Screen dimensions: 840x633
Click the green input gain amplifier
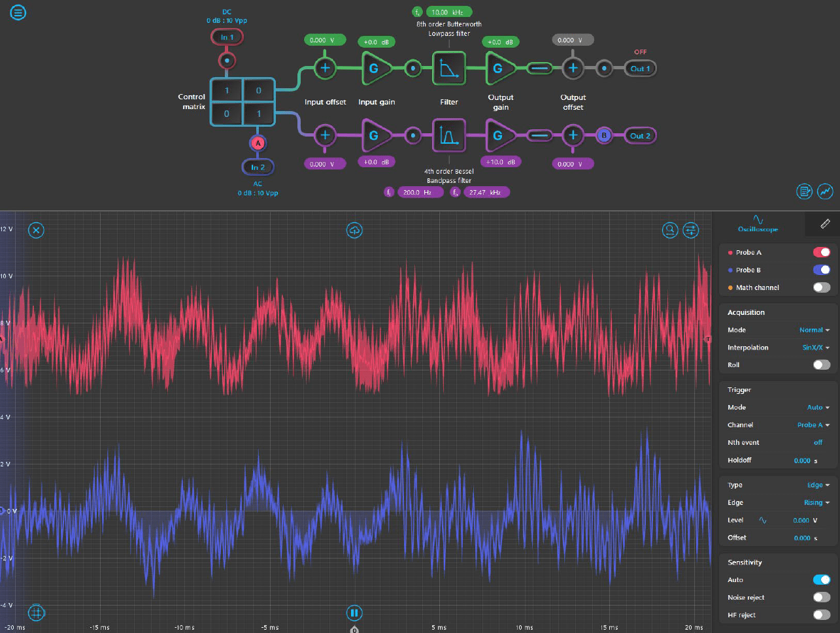(375, 68)
